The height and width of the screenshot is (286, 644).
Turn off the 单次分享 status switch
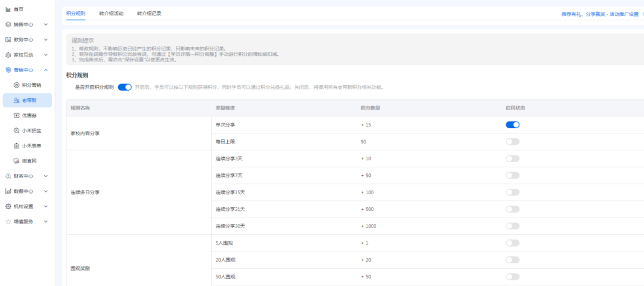click(x=512, y=125)
